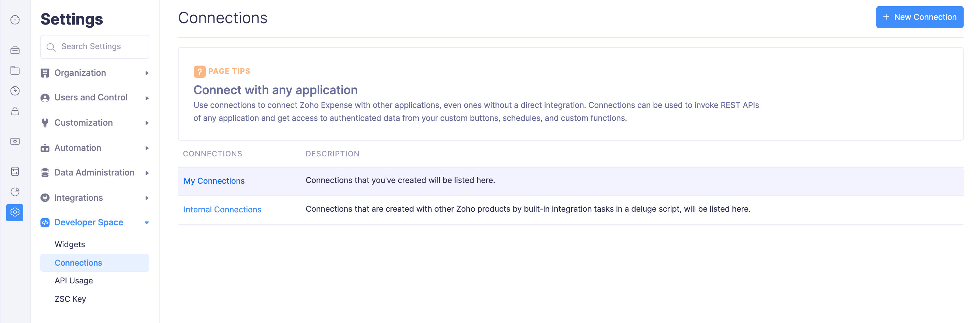This screenshot has height=323, width=980.
Task: Go to API Usage settings page
Action: [x=73, y=280]
